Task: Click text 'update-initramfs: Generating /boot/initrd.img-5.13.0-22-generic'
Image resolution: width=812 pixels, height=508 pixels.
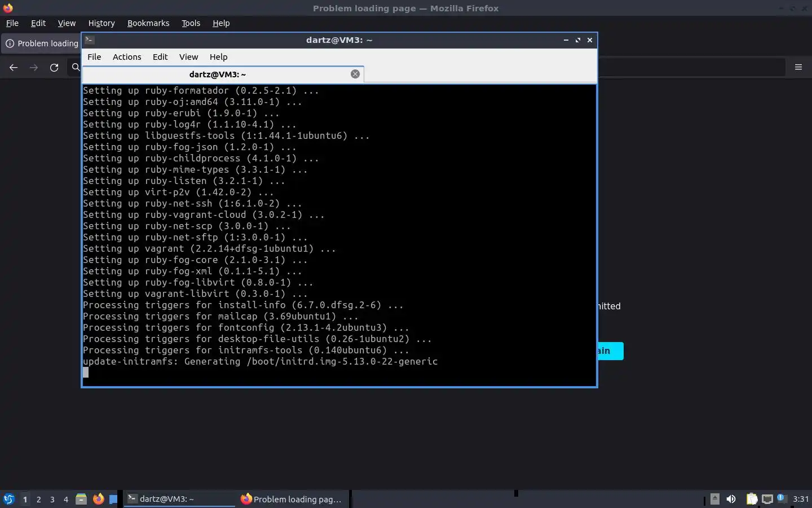Action: point(261,361)
